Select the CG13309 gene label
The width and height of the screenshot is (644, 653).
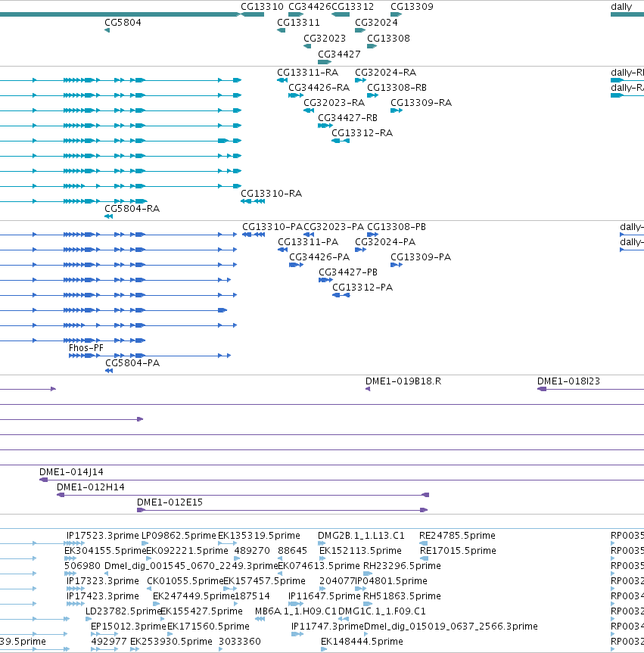[412, 7]
